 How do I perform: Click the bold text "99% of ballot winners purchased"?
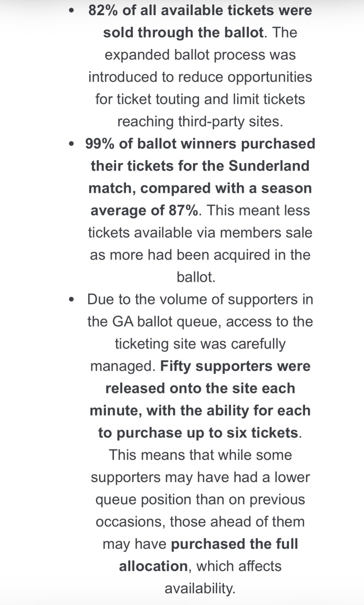point(200,144)
